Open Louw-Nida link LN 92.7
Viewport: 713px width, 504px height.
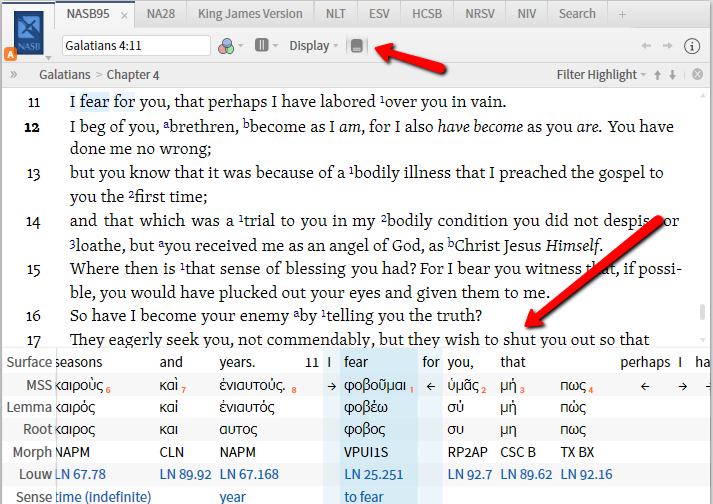click(x=470, y=474)
